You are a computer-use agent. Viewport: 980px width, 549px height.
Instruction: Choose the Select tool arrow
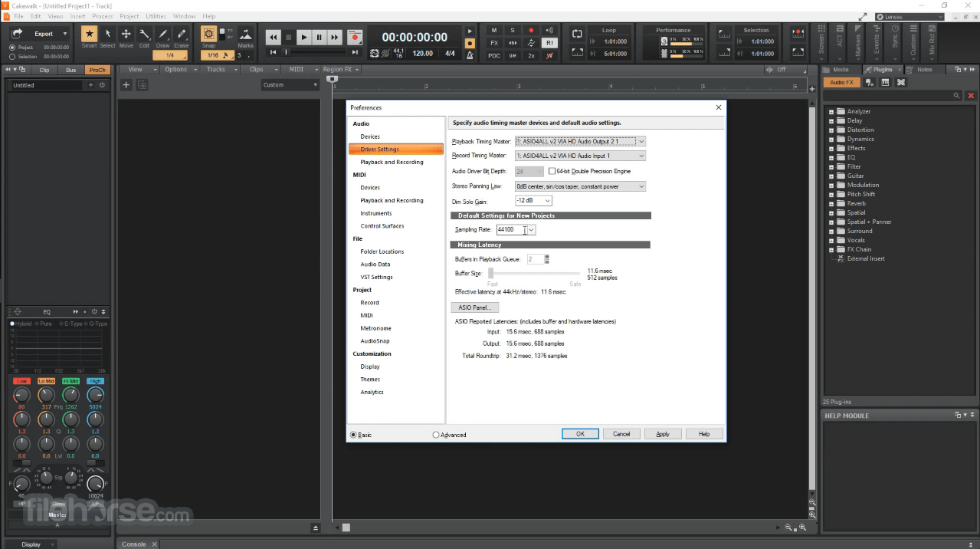tap(108, 35)
